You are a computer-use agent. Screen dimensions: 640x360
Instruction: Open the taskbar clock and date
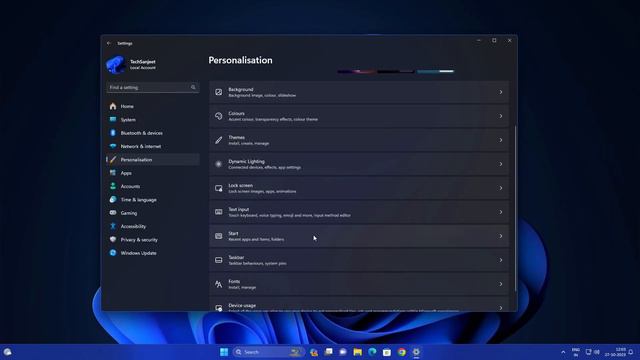pyautogui.click(x=616, y=352)
